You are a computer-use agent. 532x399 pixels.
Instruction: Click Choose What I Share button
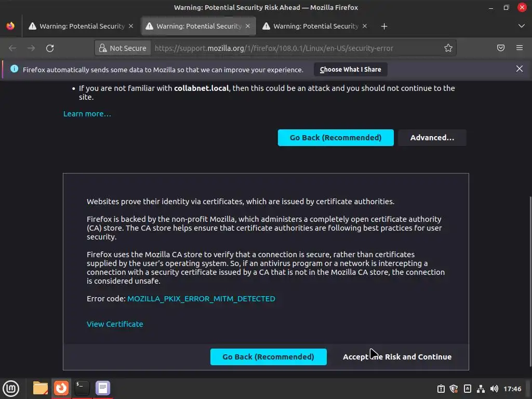tap(351, 70)
